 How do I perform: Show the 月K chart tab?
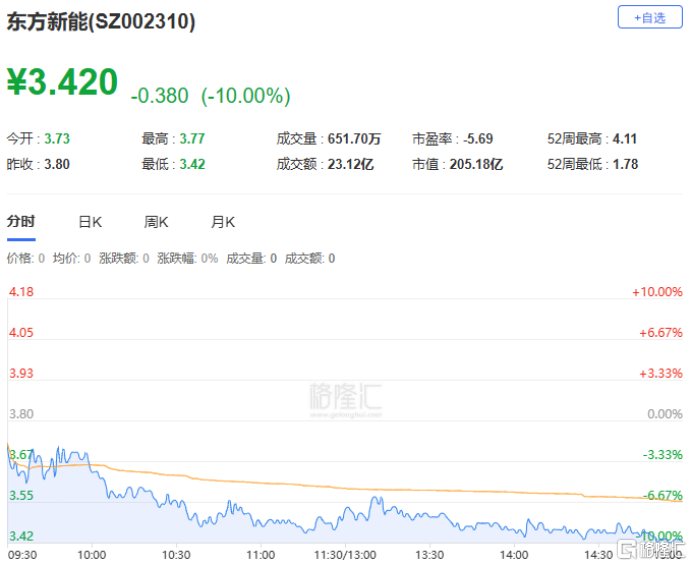pos(222,222)
